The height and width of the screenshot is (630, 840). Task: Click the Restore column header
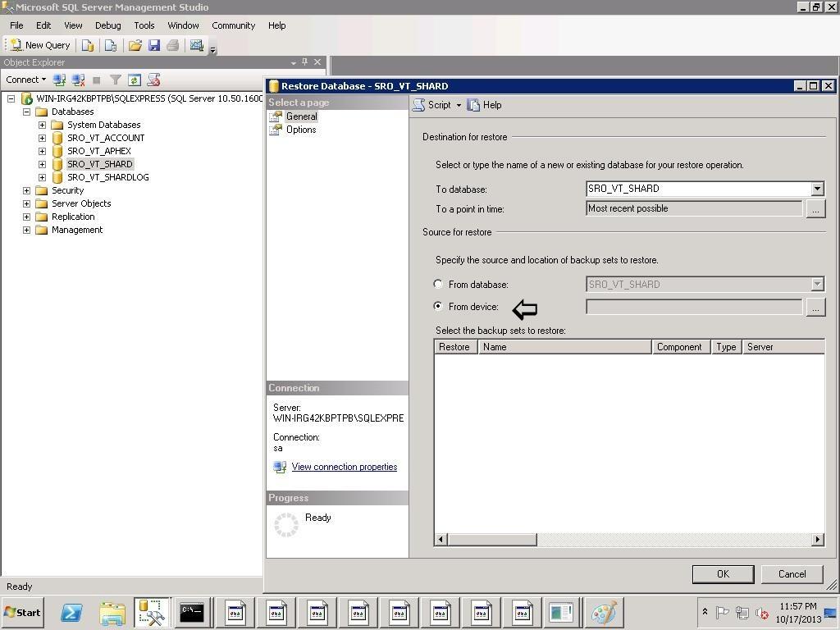(455, 347)
